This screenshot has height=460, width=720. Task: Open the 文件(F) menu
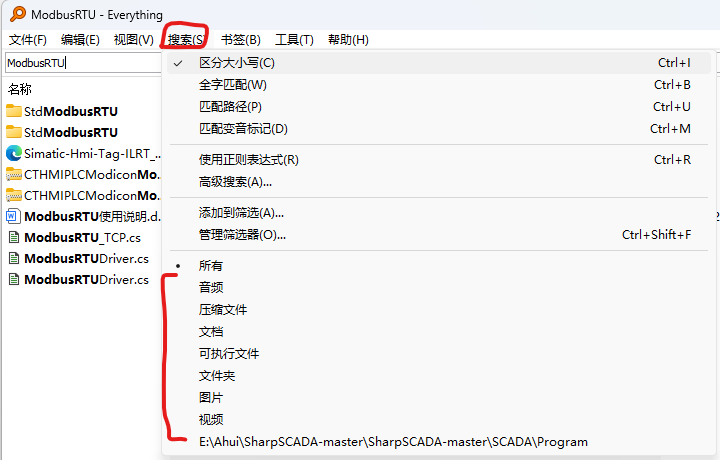click(x=28, y=40)
